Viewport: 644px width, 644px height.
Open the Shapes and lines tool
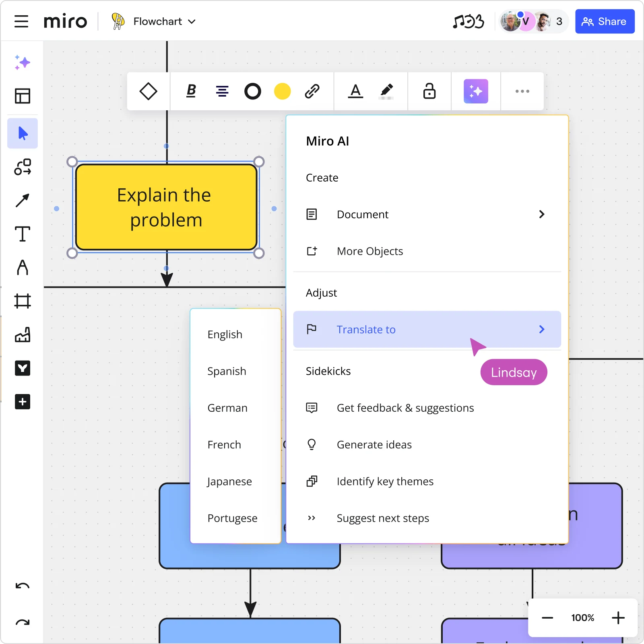tap(23, 167)
